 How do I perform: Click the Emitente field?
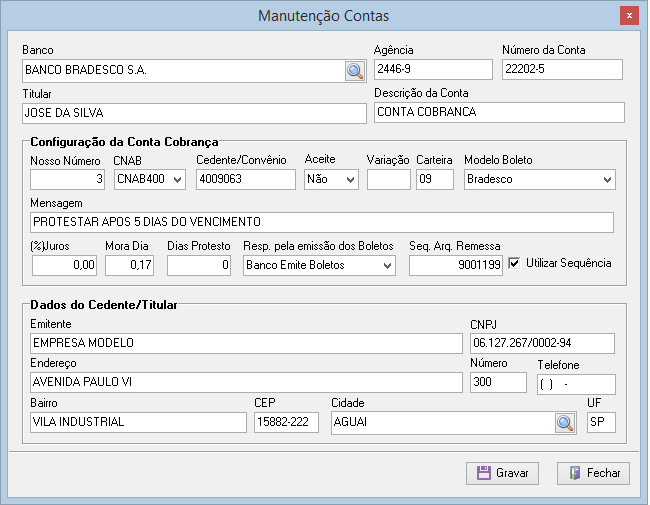click(246, 343)
